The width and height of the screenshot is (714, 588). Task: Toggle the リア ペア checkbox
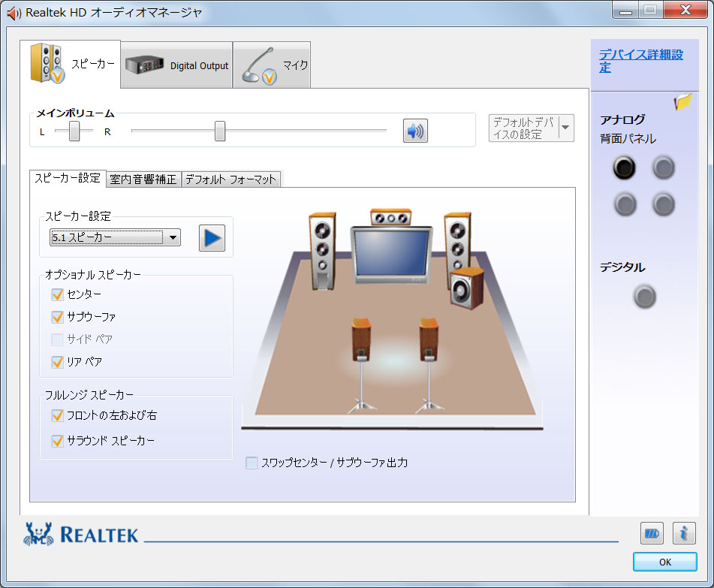click(x=57, y=362)
